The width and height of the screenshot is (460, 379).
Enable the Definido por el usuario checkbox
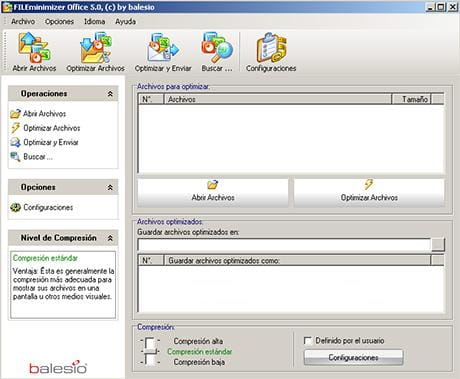click(308, 341)
